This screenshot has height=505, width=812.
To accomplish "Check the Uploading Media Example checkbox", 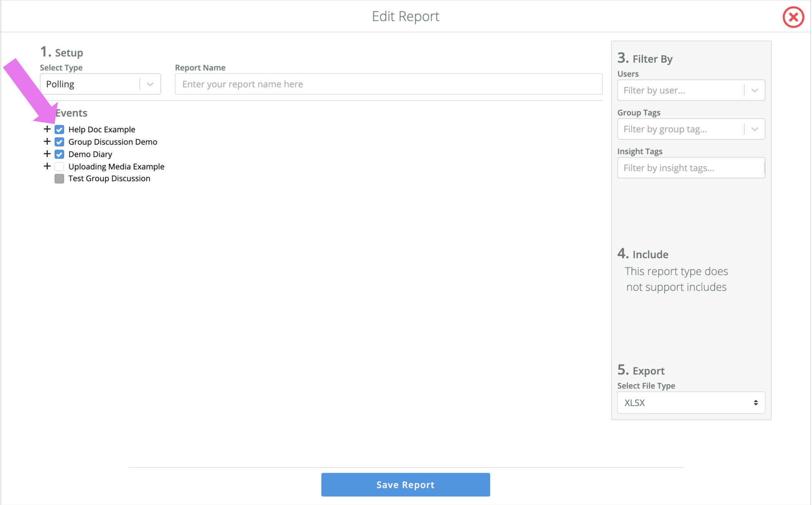I will coord(59,166).
